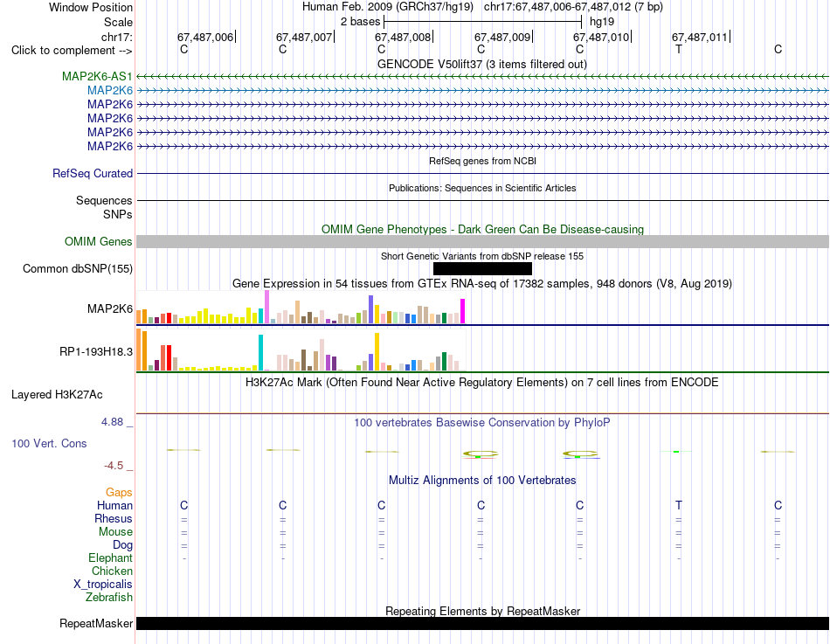Click the Elephant species label

click(x=111, y=557)
